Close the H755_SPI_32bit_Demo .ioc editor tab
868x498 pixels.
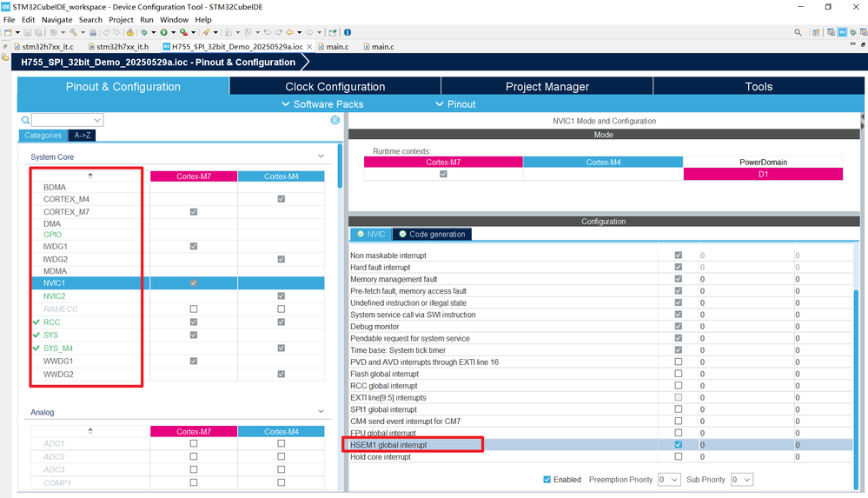[309, 47]
